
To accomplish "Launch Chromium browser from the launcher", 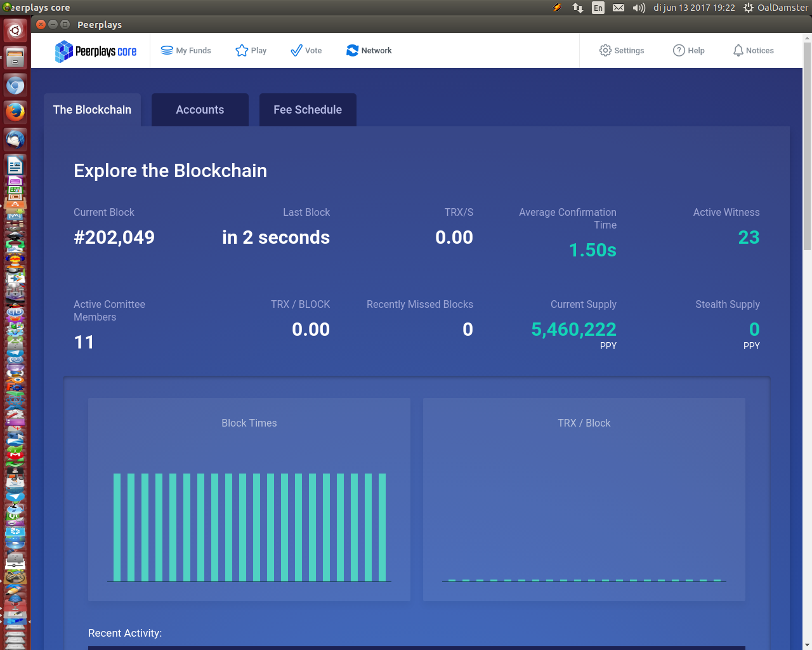I will coord(15,86).
